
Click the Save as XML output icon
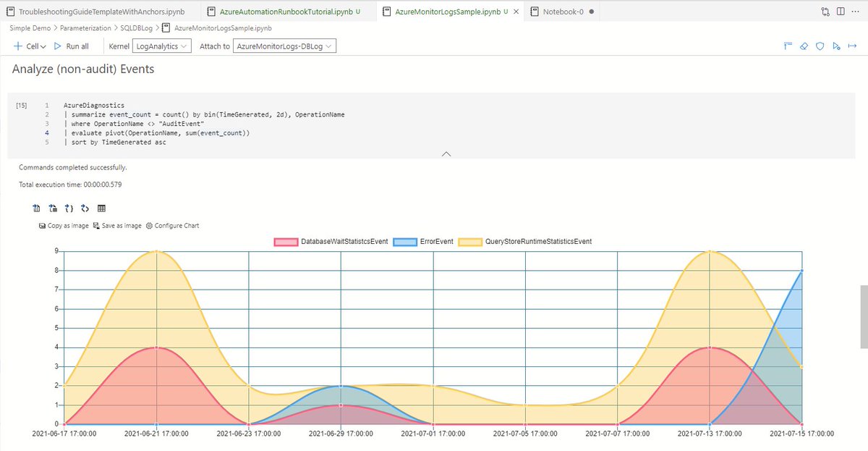point(85,208)
